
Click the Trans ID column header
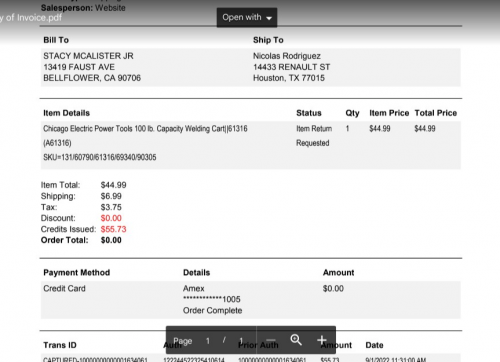[60, 345]
